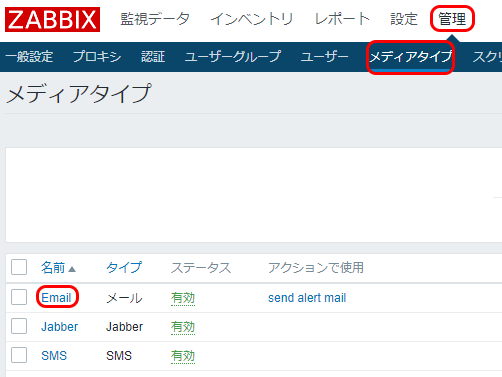Check the SMS row checkbox
Image resolution: width=502 pixels, height=377 pixels.
tap(19, 355)
